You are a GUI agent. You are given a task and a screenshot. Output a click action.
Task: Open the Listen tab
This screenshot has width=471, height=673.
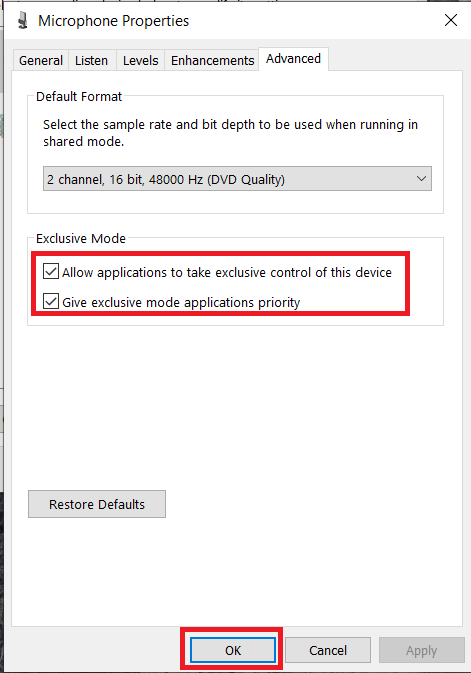coord(91,60)
